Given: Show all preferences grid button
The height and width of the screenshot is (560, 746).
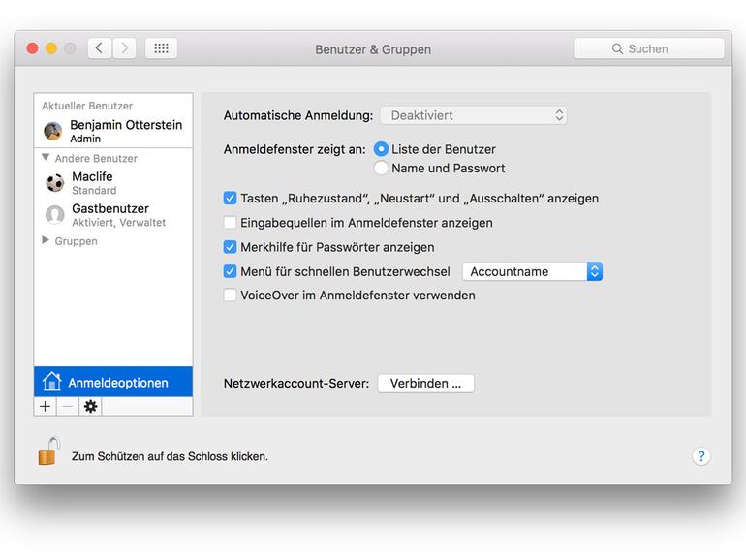Looking at the screenshot, I should click(x=161, y=48).
